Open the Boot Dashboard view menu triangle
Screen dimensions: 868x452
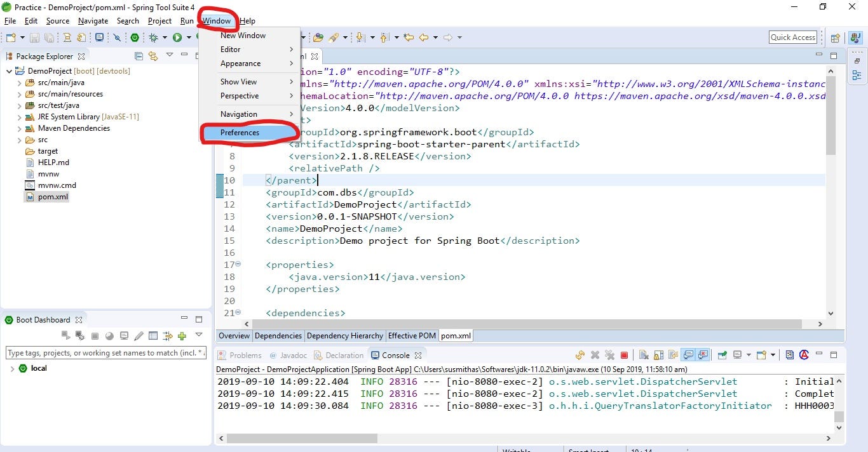pos(198,335)
